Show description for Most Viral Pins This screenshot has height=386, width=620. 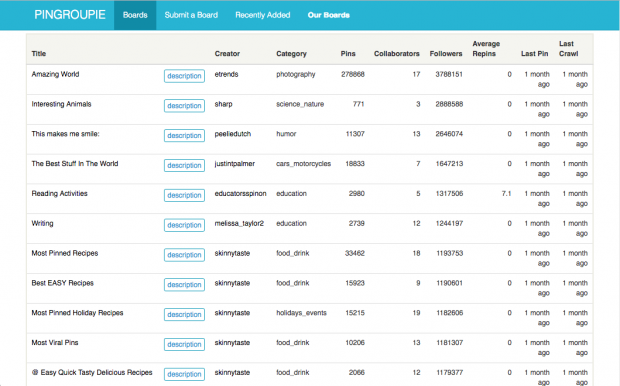pos(184,344)
